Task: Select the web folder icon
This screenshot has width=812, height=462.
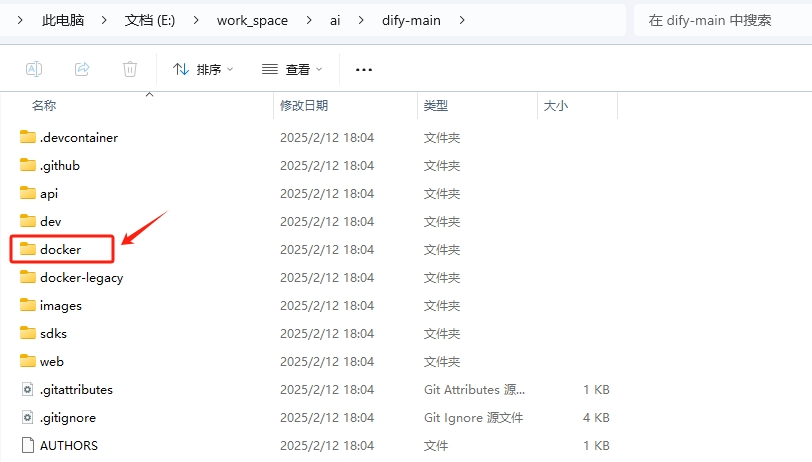Action: click(27, 360)
